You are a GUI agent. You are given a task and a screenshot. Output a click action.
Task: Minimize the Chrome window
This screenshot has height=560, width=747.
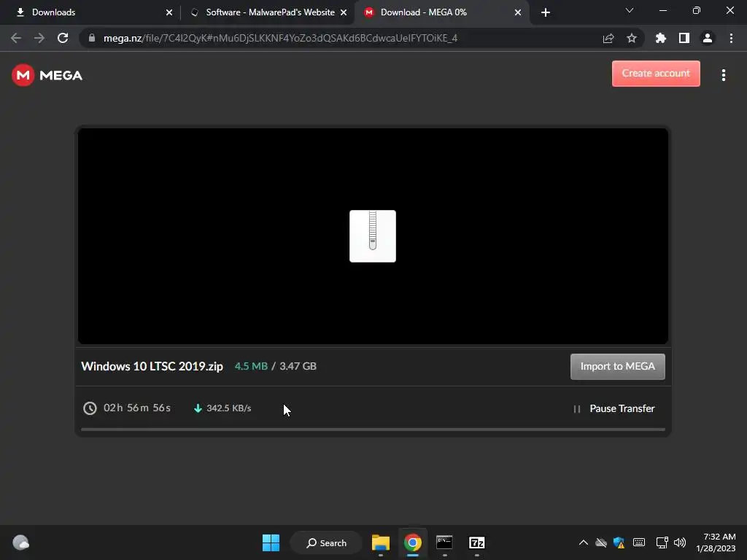click(662, 10)
